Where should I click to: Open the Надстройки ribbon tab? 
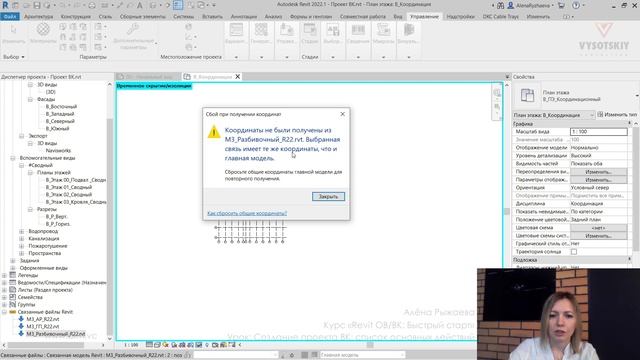[460, 17]
